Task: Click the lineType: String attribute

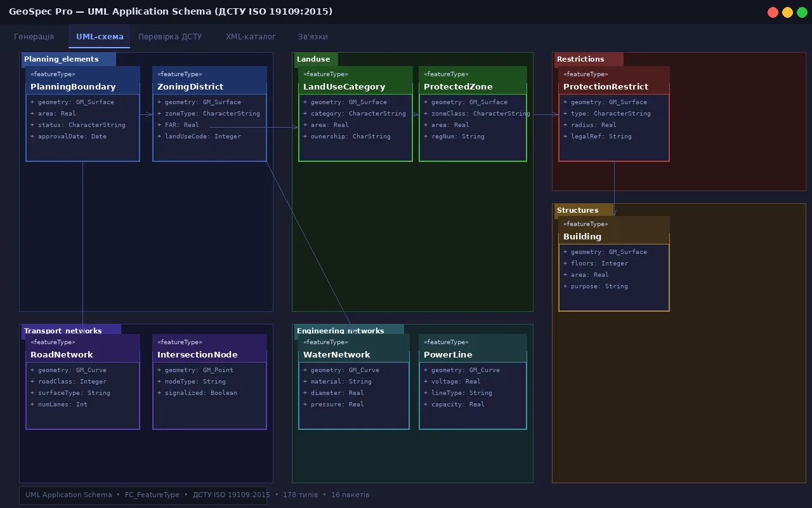Action: pos(458,393)
